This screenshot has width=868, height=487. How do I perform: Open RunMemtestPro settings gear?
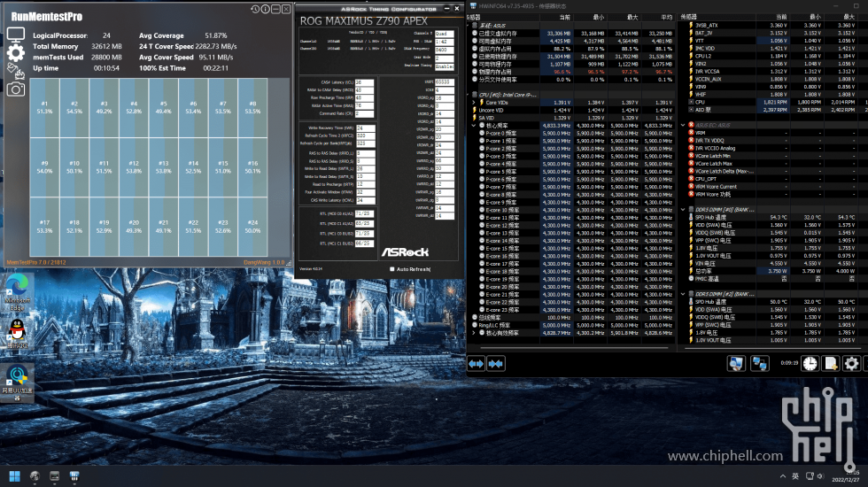click(x=16, y=53)
